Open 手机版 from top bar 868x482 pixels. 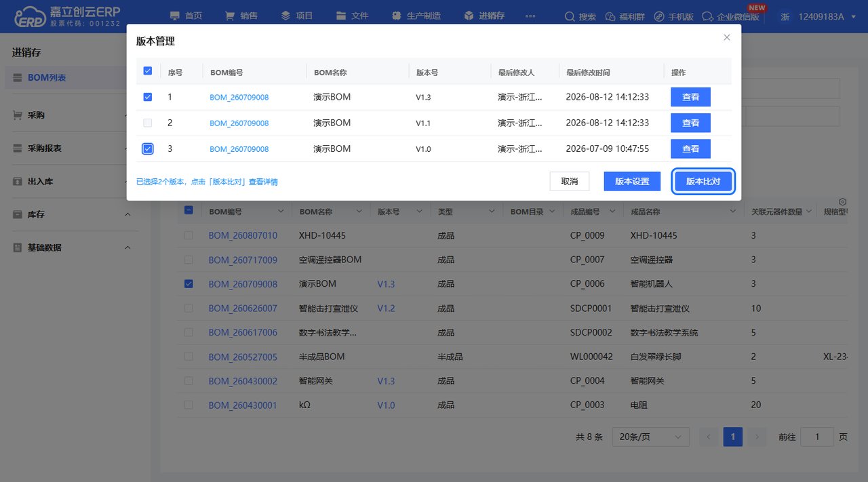pos(673,16)
